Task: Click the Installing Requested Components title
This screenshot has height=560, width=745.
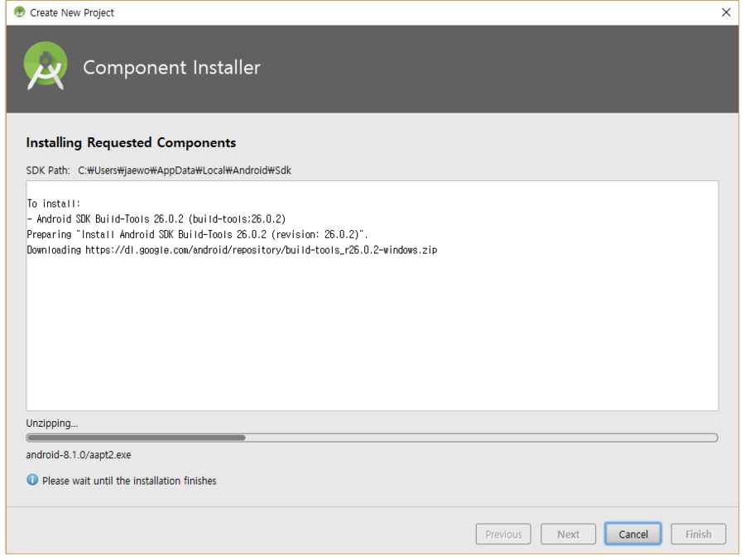Action: (x=131, y=142)
